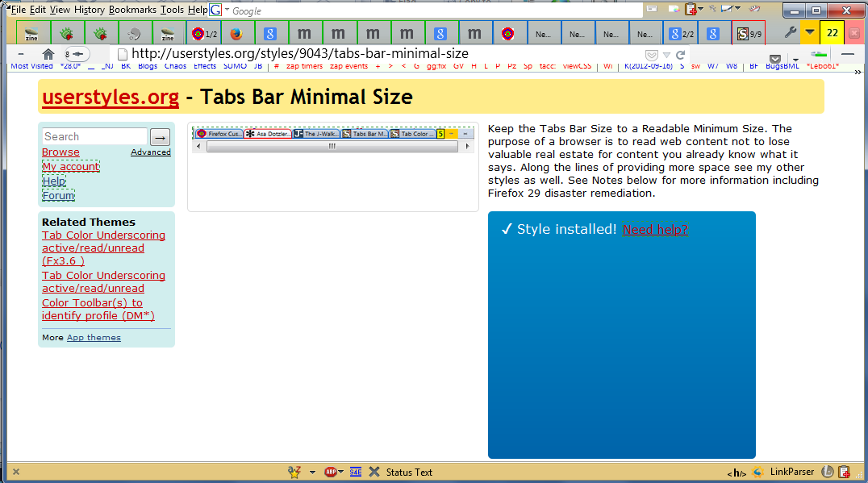Image resolution: width=868 pixels, height=483 pixels.
Task: Open the History menu
Action: (x=89, y=10)
